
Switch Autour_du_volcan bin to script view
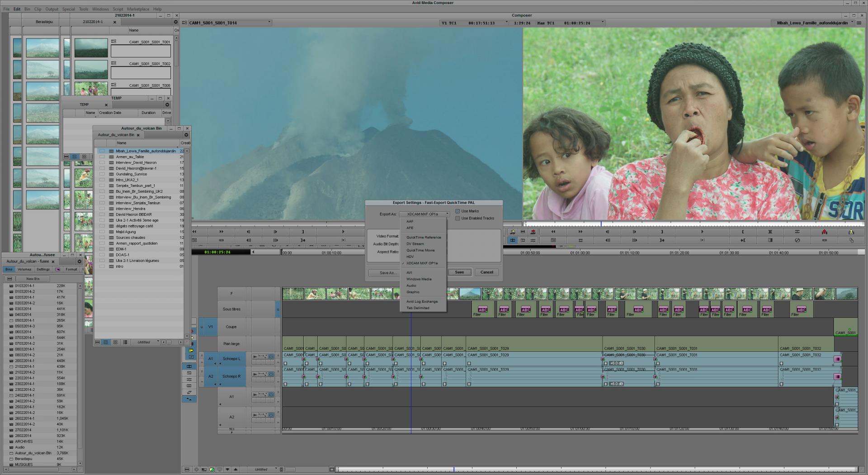125,342
